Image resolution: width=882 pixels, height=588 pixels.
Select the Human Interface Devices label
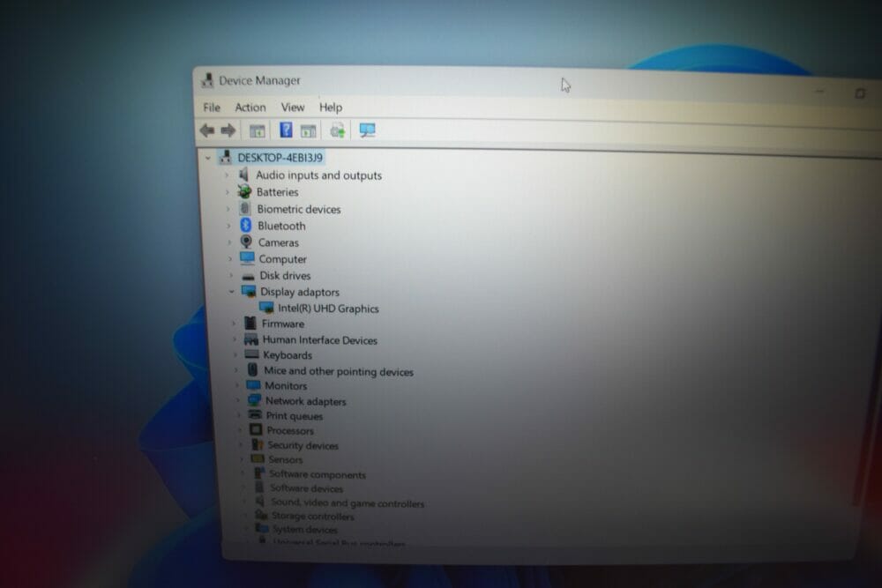320,339
